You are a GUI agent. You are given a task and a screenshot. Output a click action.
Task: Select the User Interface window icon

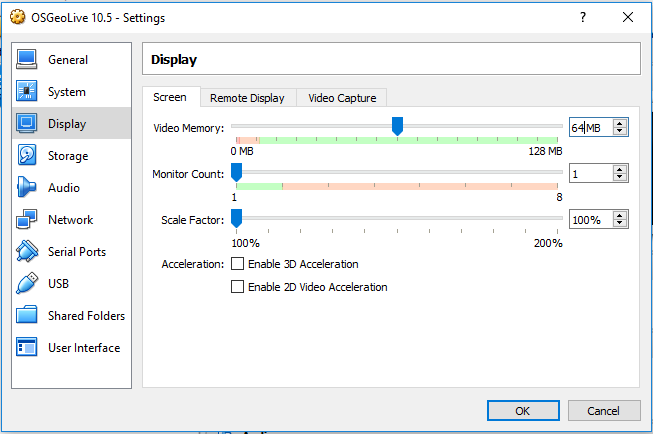[27, 347]
